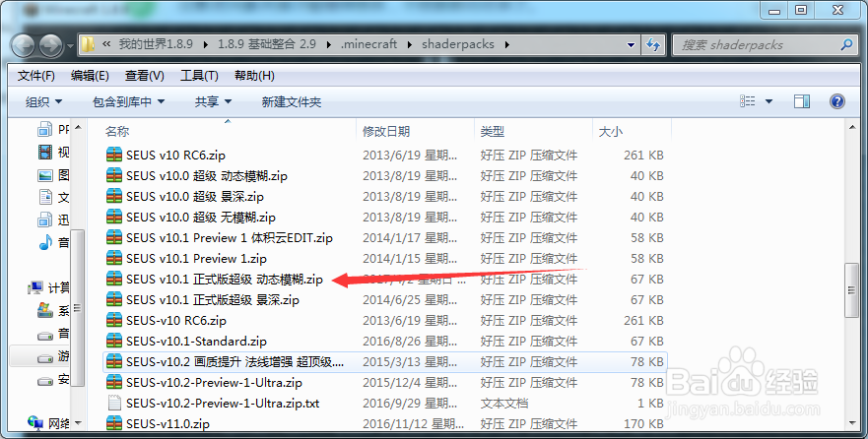
Task: Select SEUS v10.1 正式版超级 动态模糊.zip
Action: pyautogui.click(x=225, y=280)
